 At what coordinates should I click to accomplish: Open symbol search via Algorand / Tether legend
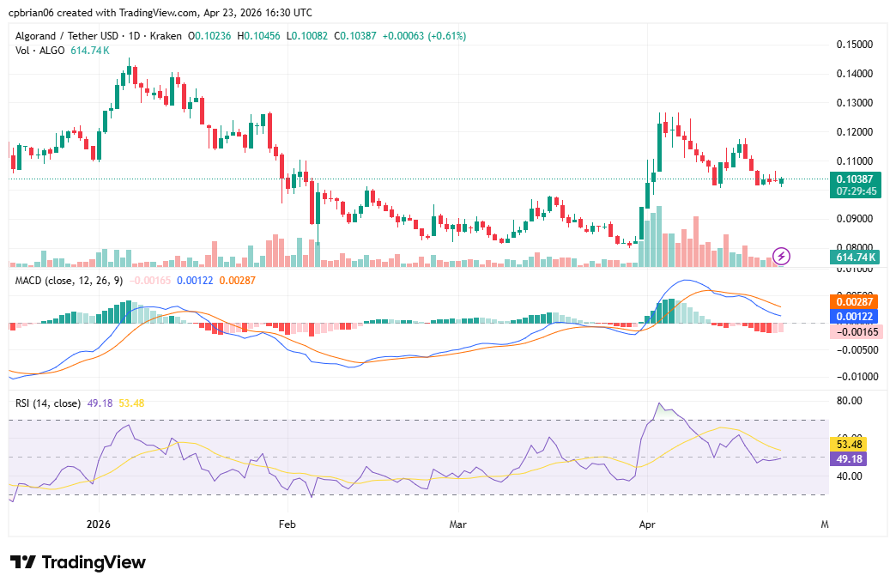click(x=67, y=36)
